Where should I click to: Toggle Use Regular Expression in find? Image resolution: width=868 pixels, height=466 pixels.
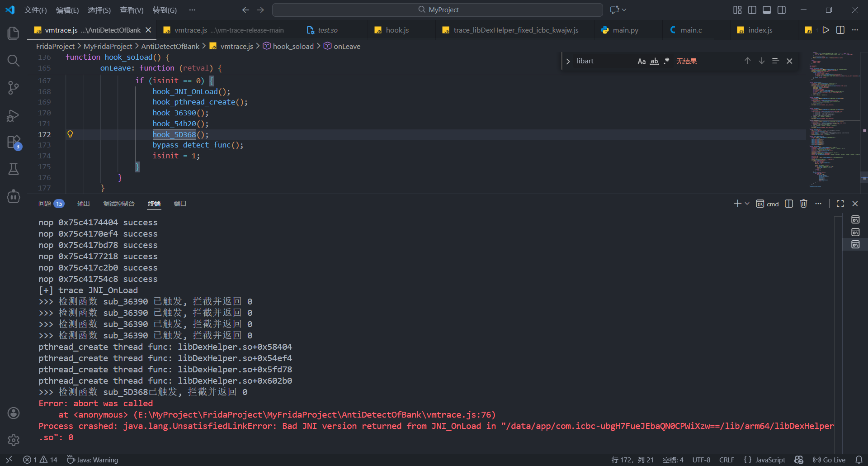pyautogui.click(x=666, y=61)
